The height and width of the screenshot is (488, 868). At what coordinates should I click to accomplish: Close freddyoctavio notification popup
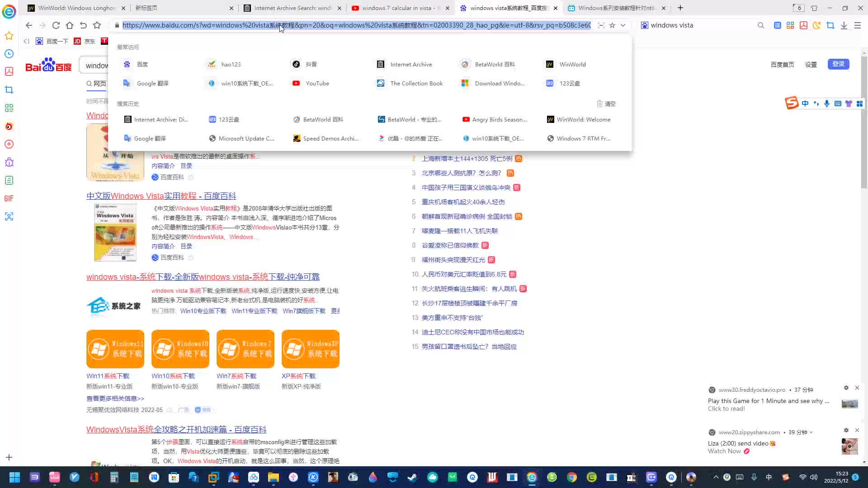(857, 388)
